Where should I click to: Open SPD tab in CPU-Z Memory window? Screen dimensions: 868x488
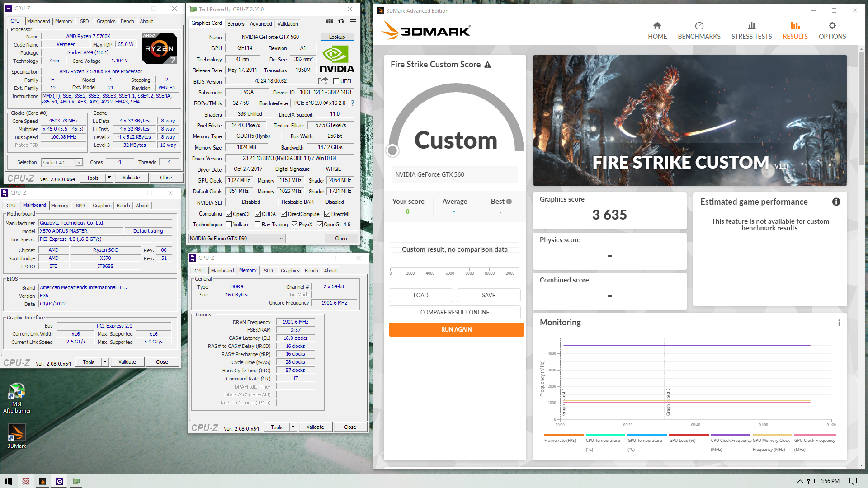click(268, 271)
